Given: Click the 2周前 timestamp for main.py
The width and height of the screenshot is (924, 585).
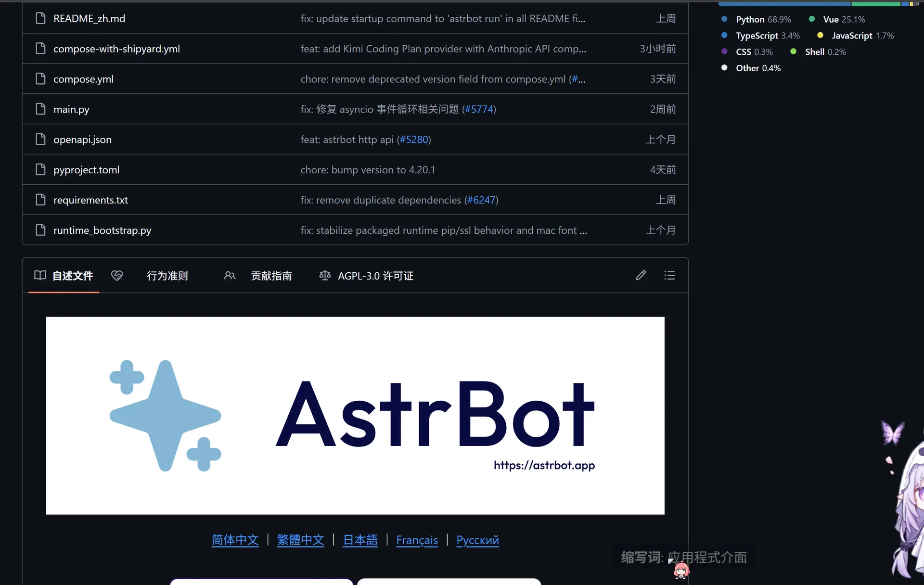Looking at the screenshot, I should tap(663, 109).
